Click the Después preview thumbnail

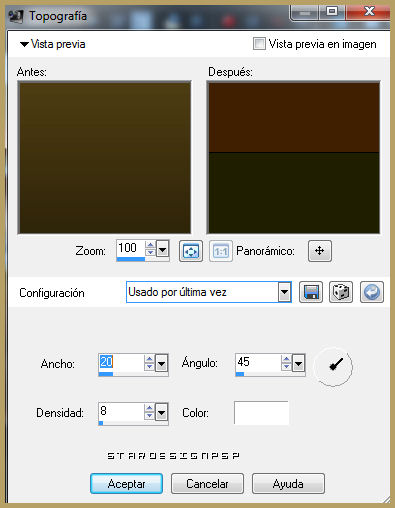pyautogui.click(x=294, y=157)
